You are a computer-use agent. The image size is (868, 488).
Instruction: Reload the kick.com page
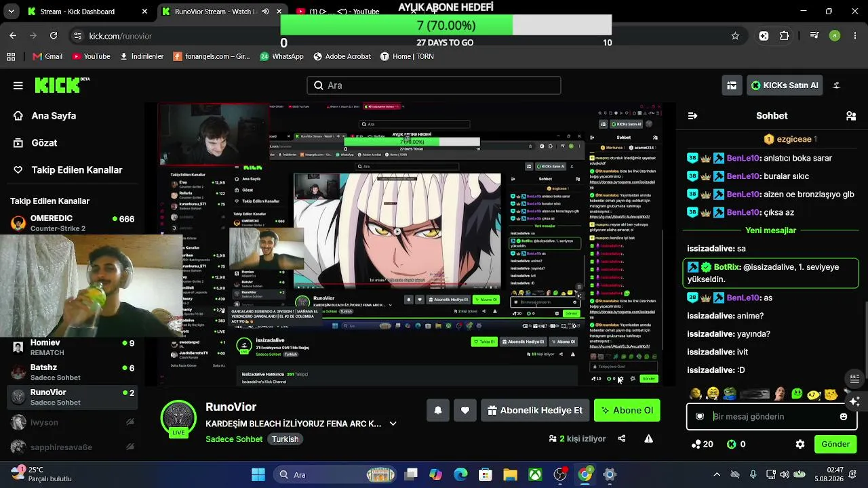tap(54, 36)
